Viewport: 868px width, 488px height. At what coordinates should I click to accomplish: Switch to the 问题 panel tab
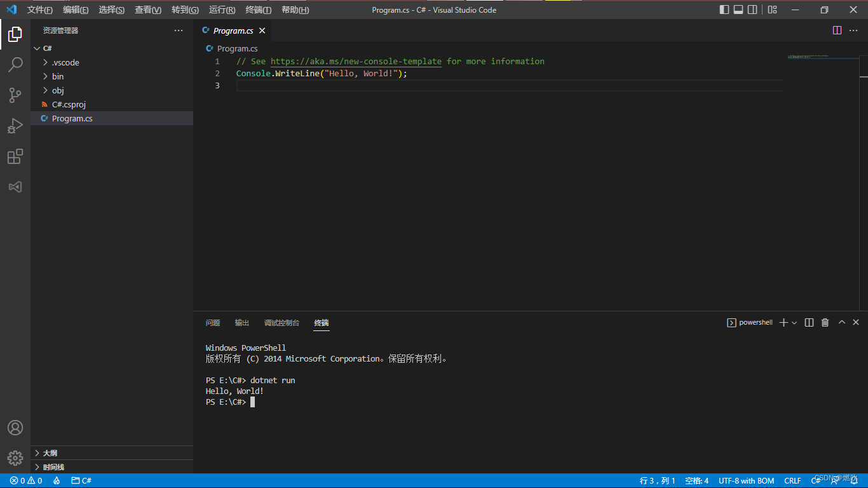pyautogui.click(x=213, y=323)
